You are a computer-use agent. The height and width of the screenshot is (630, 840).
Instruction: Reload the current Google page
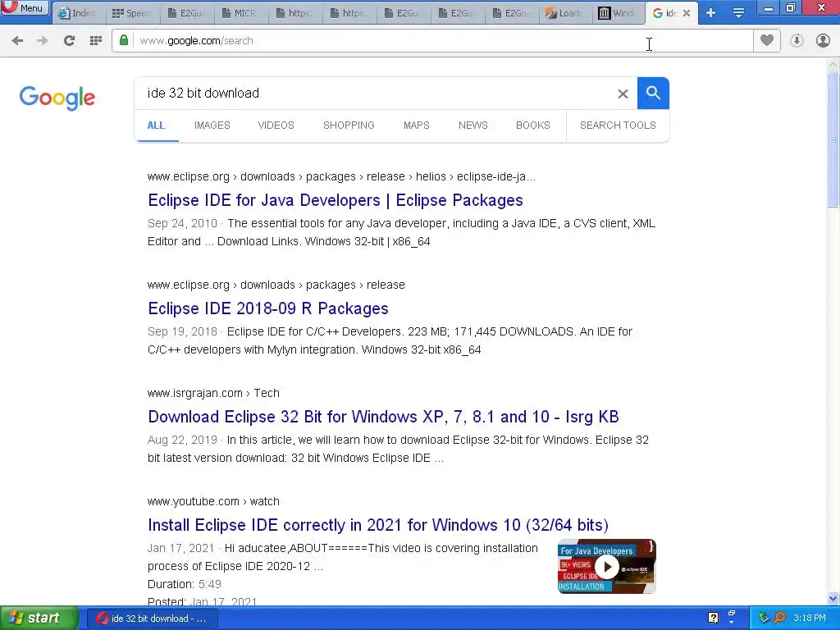click(69, 41)
